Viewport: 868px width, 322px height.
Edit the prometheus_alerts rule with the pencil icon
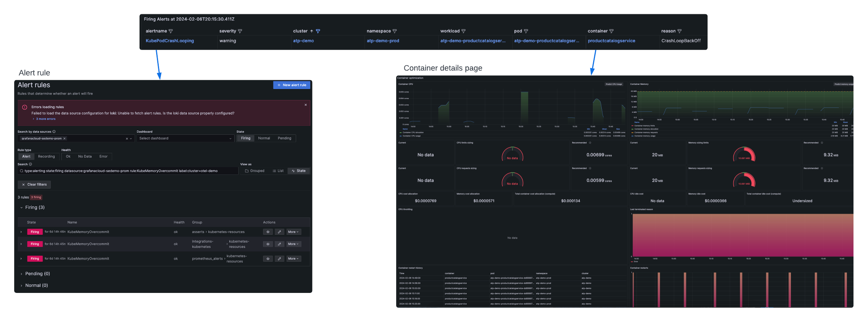[x=279, y=259]
